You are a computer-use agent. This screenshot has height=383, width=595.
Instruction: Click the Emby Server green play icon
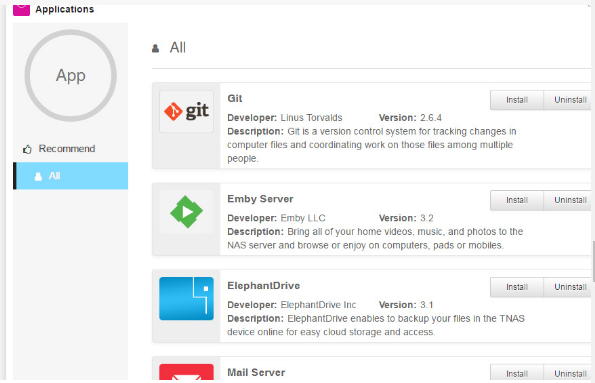click(186, 212)
